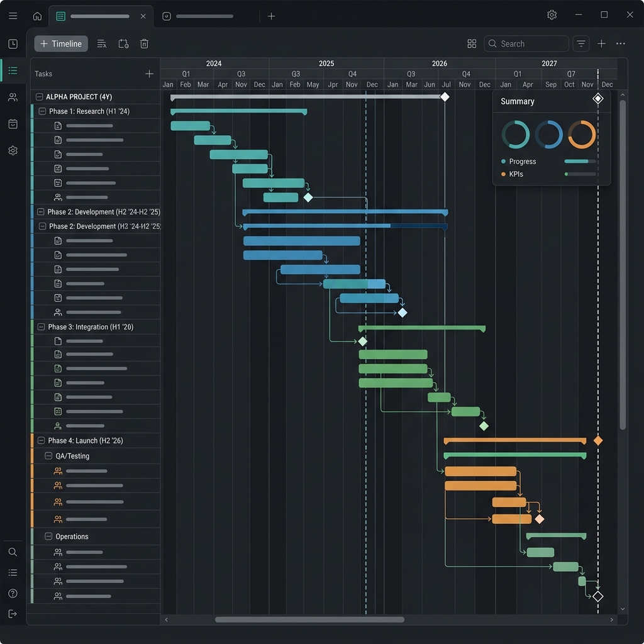This screenshot has height=644, width=644.
Task: Select the calendar icon in the left sidebar
Action: pyautogui.click(x=13, y=124)
